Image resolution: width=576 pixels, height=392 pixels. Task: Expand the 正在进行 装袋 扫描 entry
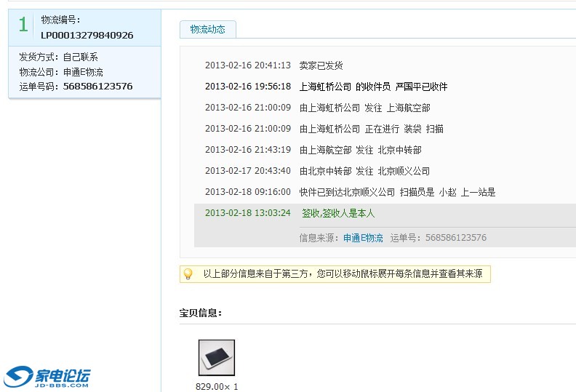pyautogui.click(x=371, y=129)
